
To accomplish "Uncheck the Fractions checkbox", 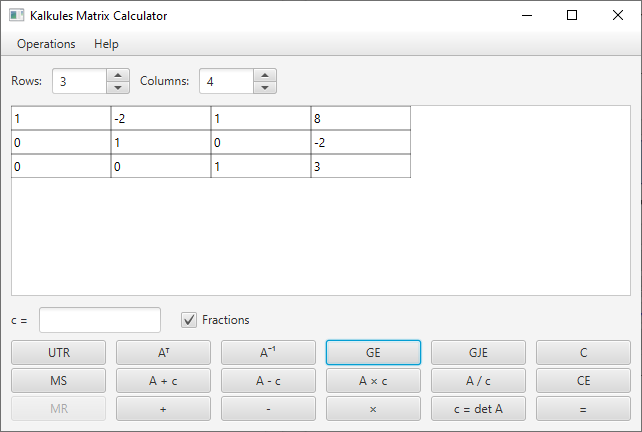I will (x=189, y=320).
